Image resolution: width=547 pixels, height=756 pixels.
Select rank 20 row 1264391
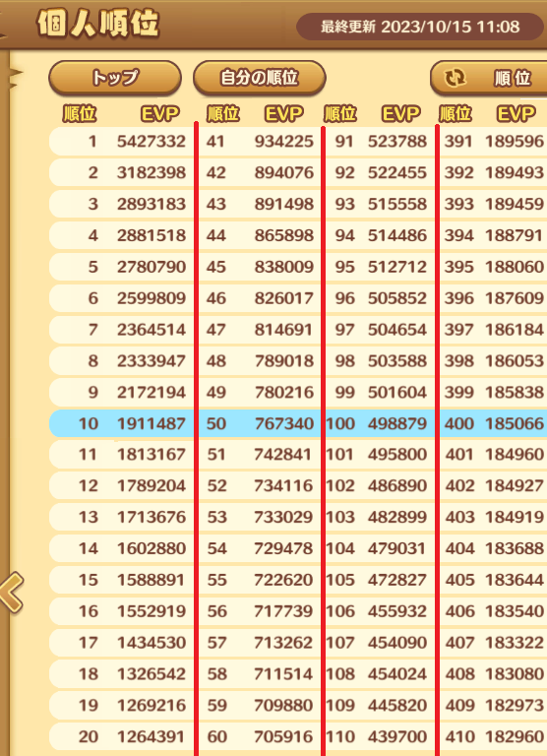[x=122, y=736]
